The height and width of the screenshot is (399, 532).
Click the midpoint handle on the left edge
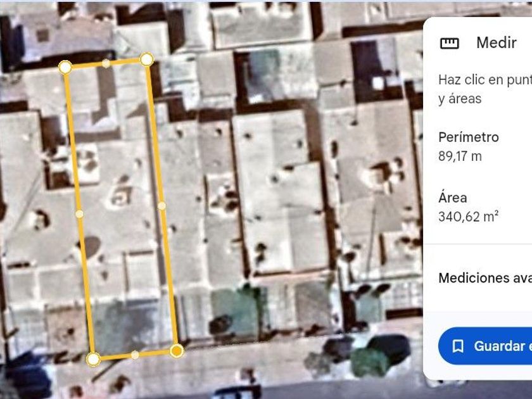(79, 214)
